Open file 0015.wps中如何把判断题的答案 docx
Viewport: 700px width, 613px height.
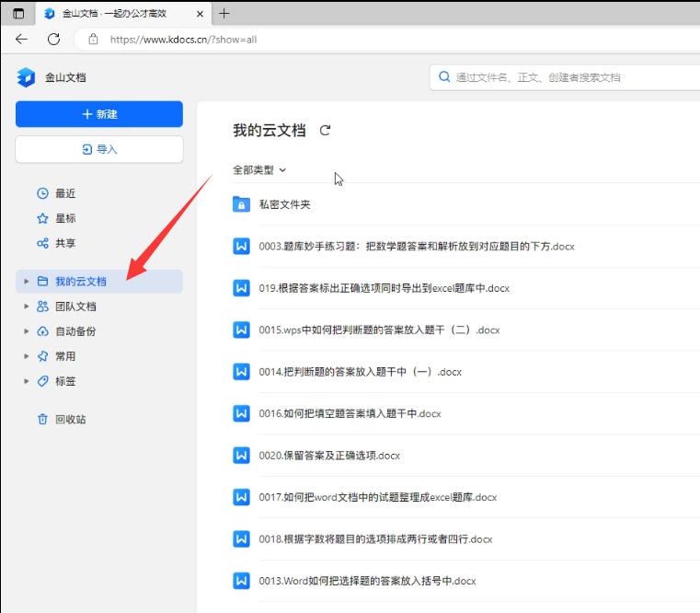pos(379,330)
